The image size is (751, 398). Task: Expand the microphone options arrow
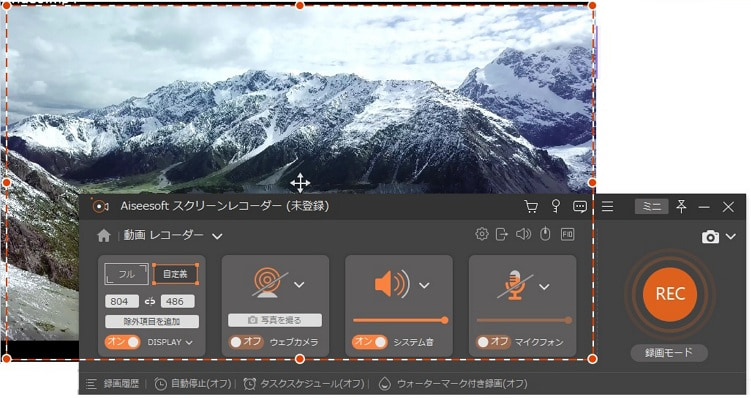pos(544,287)
